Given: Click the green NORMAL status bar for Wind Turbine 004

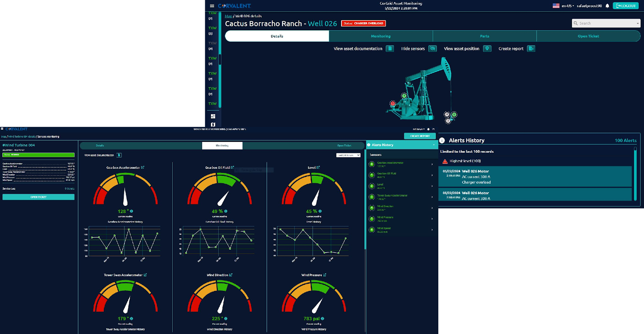Looking at the screenshot, I should coord(39,155).
